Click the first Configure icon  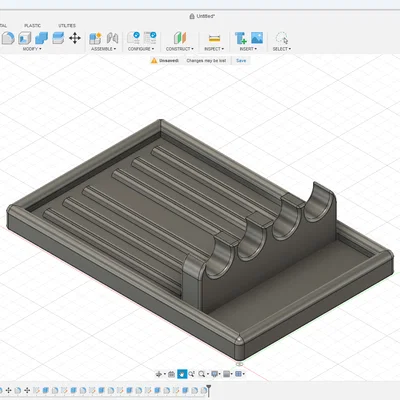134,38
